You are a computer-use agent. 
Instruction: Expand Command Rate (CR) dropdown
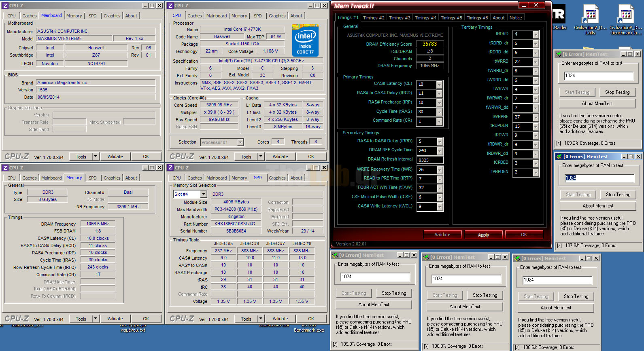pyautogui.click(x=440, y=121)
